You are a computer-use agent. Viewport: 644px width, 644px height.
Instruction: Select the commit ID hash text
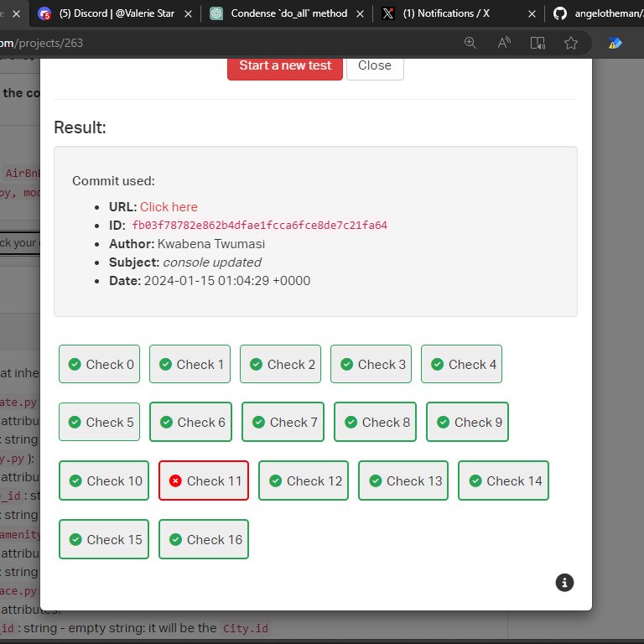coord(260,225)
